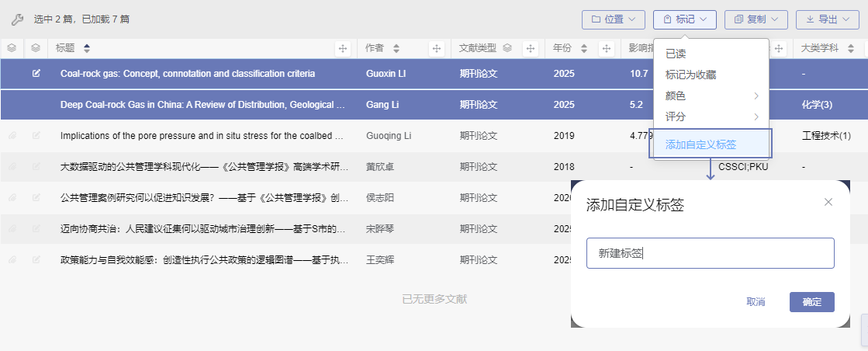Select title 大数据驱动的公共管理学科现代化

[x=204, y=166]
